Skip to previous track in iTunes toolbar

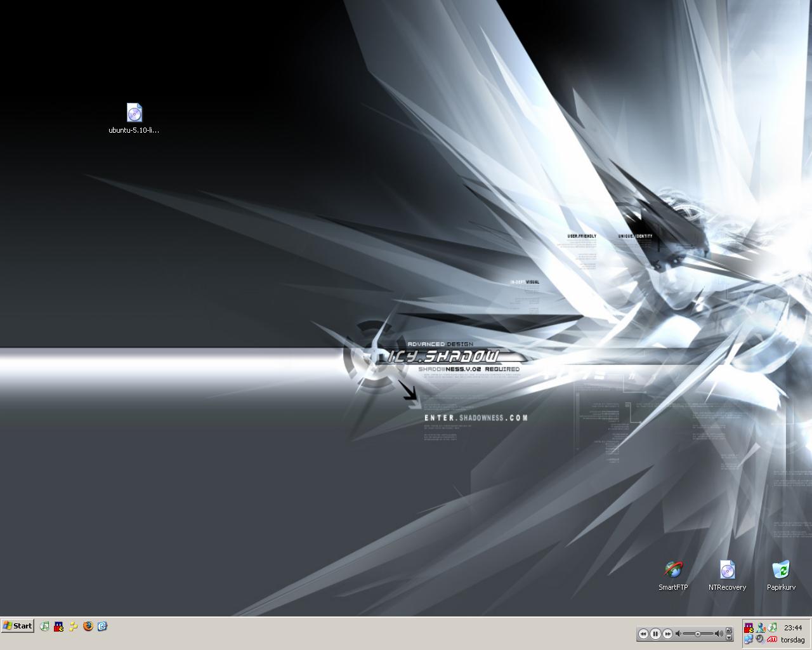(x=643, y=633)
